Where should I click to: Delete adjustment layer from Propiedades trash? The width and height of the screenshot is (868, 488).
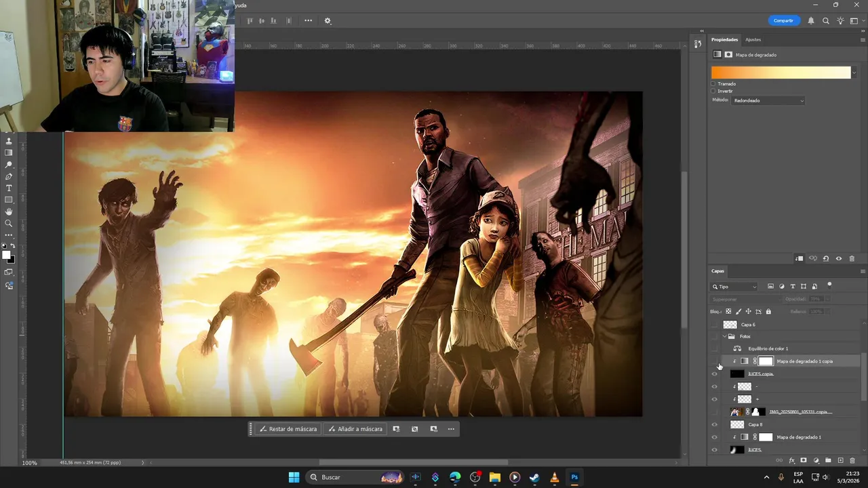pos(852,259)
